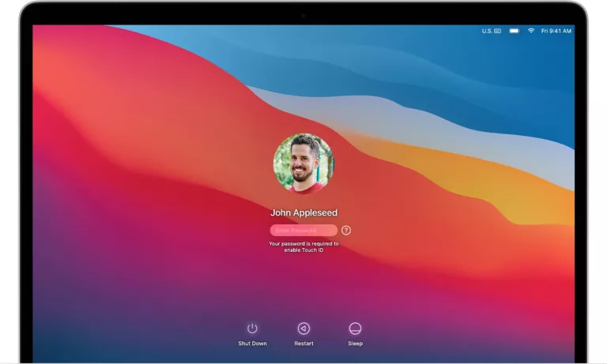This screenshot has height=364, width=607.
Task: Click the Fri 9:41 AM clock
Action: coord(556,31)
